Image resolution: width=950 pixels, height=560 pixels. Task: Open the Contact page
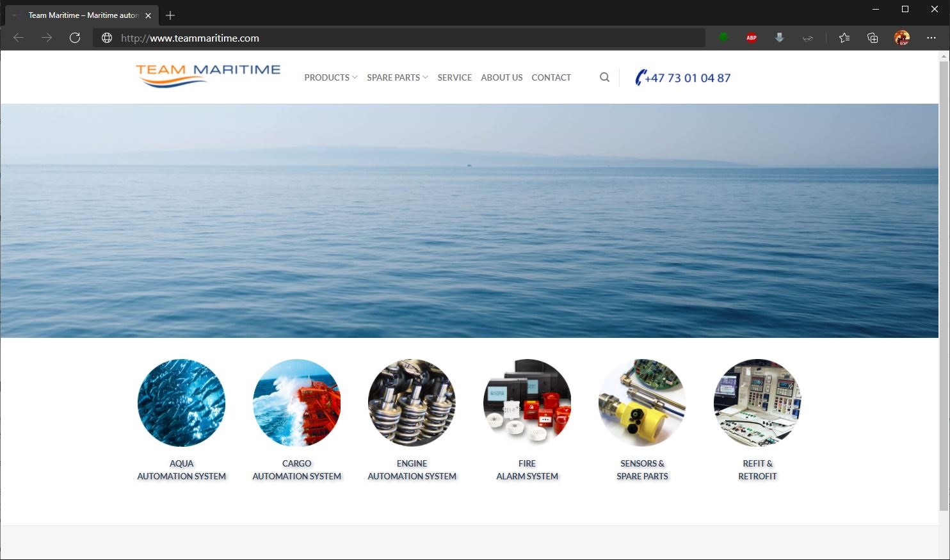[551, 77]
